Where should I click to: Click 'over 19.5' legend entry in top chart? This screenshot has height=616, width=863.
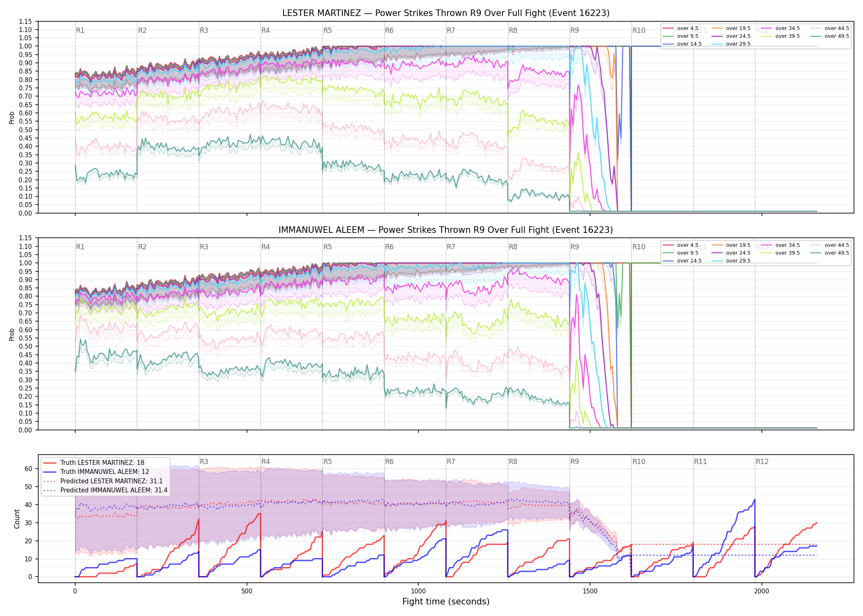(x=731, y=28)
